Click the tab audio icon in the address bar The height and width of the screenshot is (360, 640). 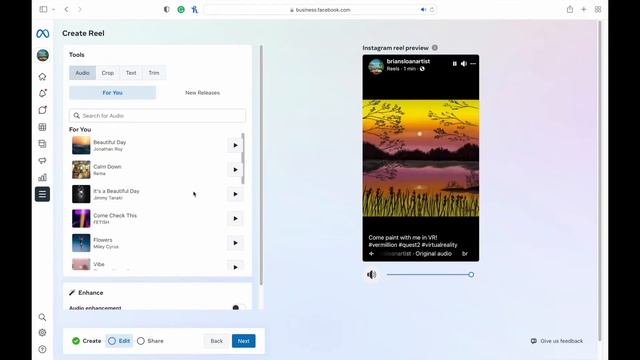click(423, 9)
